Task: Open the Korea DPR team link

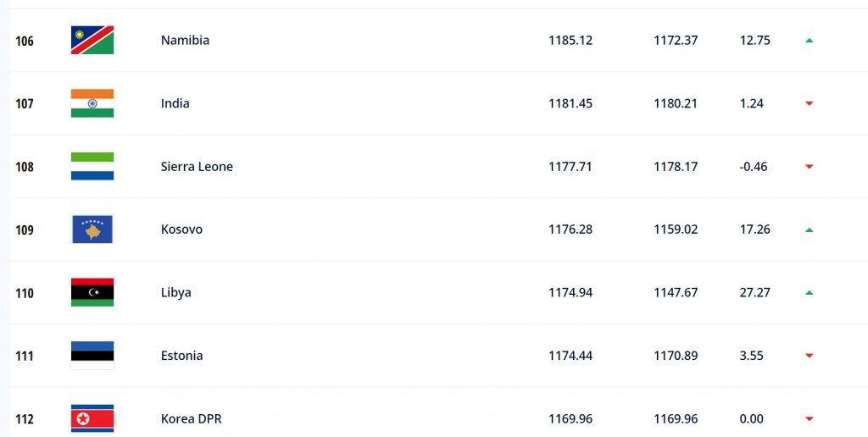Action: pyautogui.click(x=191, y=418)
